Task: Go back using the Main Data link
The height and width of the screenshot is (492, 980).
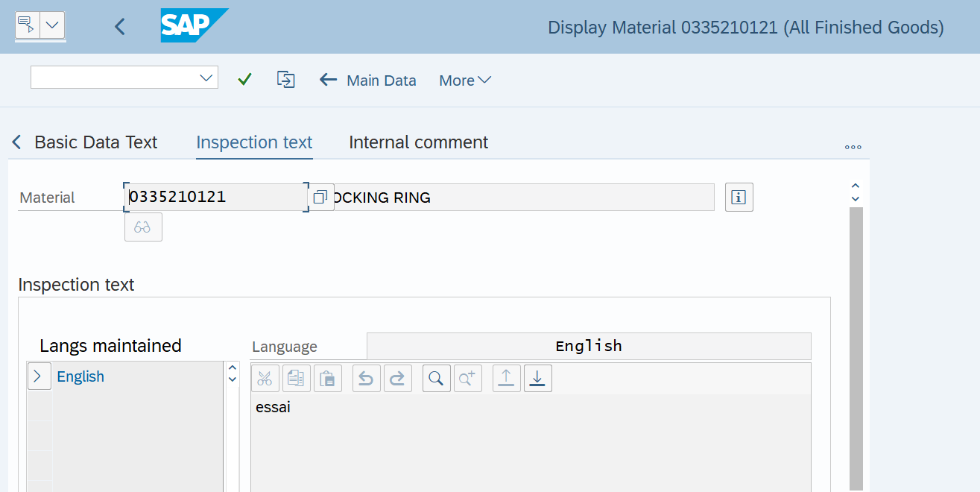Action: 367,80
